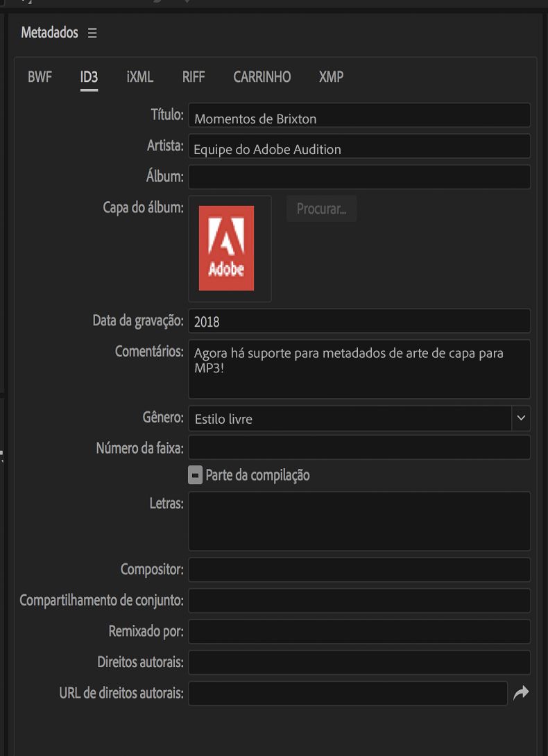
Task: Focus the empty Álbum field
Action: (x=359, y=177)
